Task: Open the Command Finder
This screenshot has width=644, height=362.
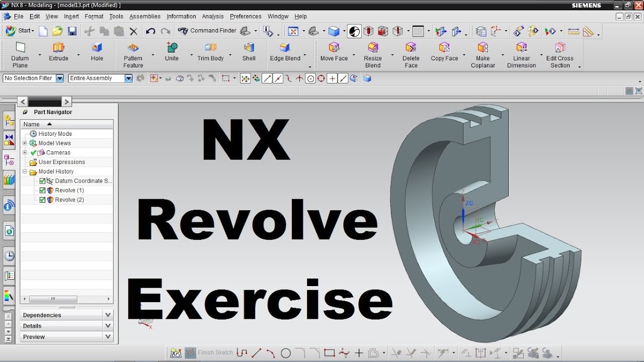Action: [207, 31]
